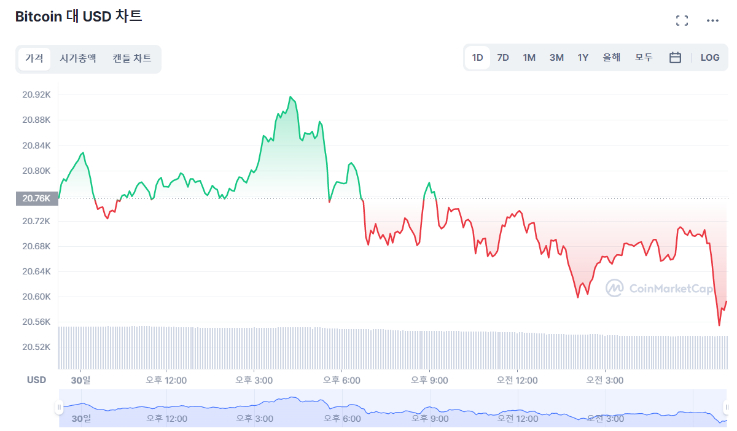Toggle the LOG scale button
This screenshot has width=737, height=431.
710,58
